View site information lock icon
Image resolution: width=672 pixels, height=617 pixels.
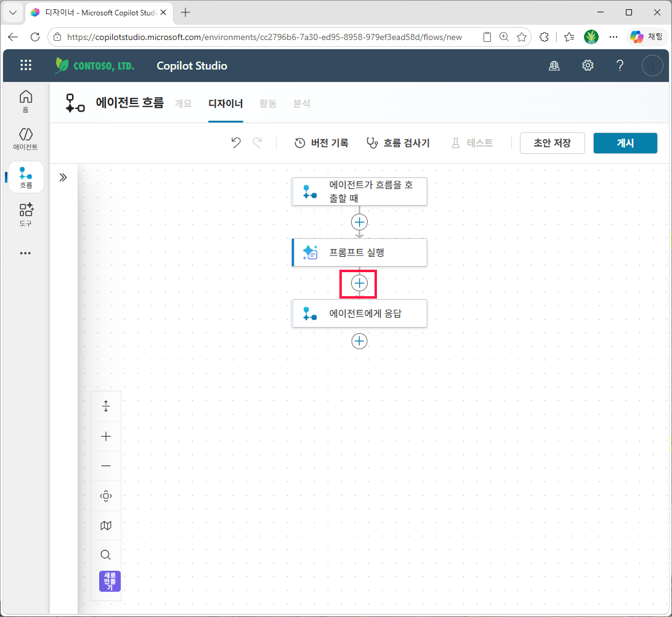coord(57,38)
